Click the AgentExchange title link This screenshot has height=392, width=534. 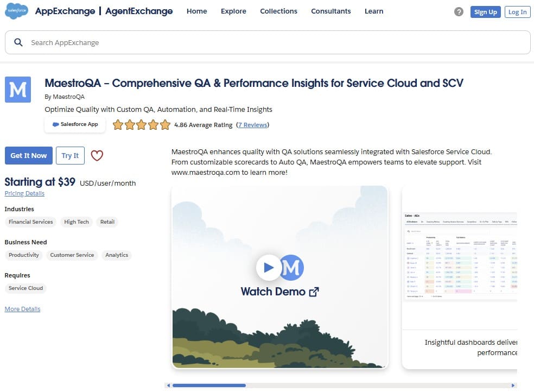pyautogui.click(x=139, y=11)
